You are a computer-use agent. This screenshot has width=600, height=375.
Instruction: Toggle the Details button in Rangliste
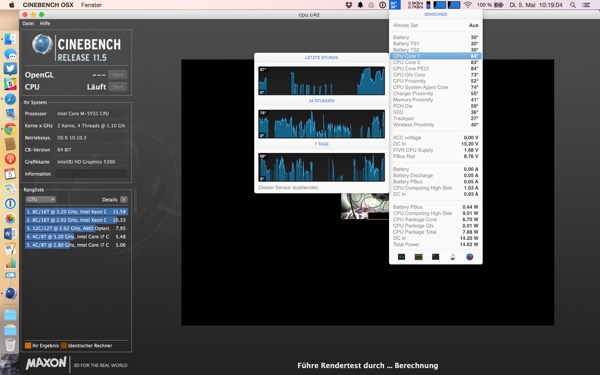pyautogui.click(x=124, y=199)
